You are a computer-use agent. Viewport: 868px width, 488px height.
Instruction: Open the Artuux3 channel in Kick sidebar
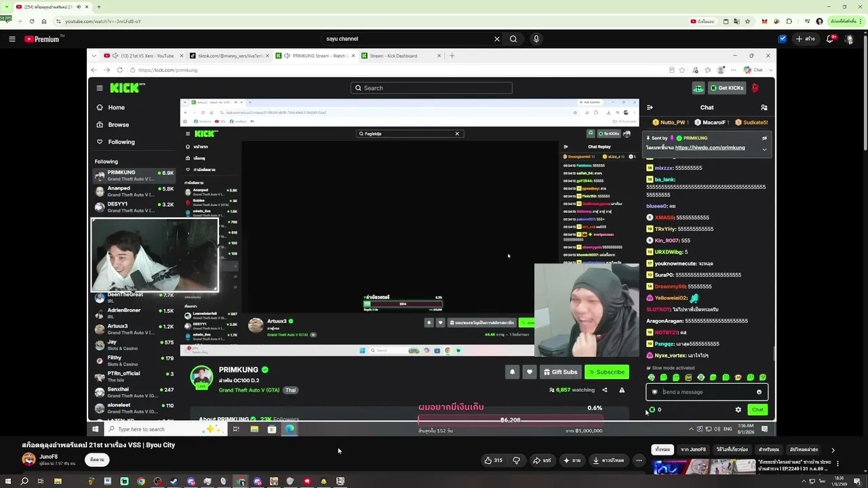[x=134, y=329]
